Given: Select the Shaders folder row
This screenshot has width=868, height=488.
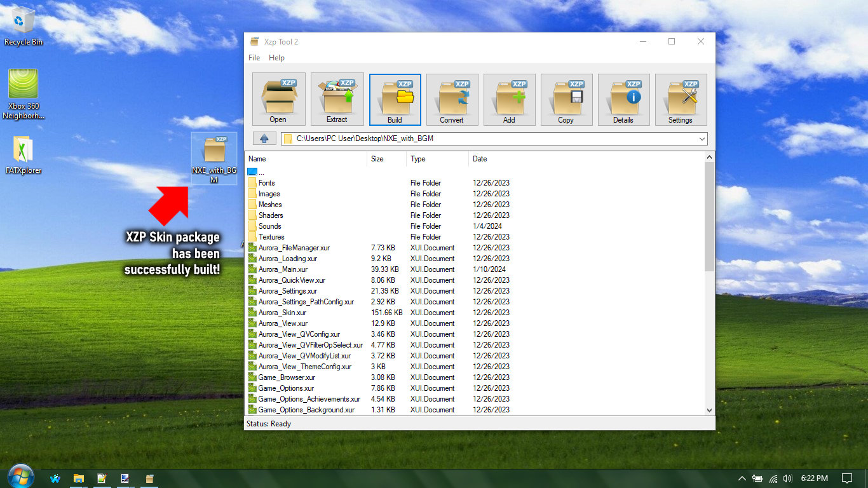Looking at the screenshot, I should (x=475, y=215).
